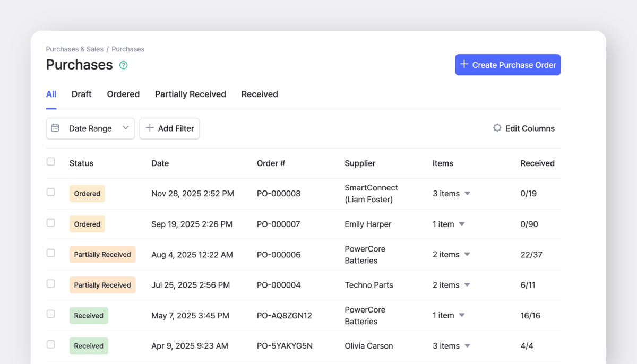This screenshot has width=637, height=364.
Task: Open the Partially Received tab
Action: [x=190, y=94]
